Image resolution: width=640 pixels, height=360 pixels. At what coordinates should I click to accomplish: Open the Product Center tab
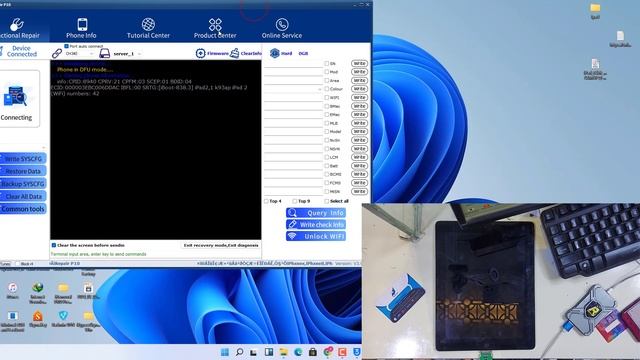tap(215, 29)
